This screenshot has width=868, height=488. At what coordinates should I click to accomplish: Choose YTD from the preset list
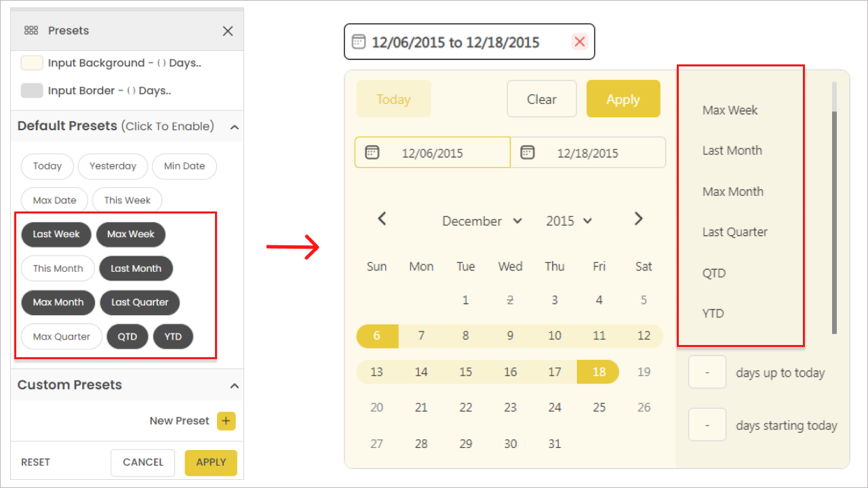(713, 313)
